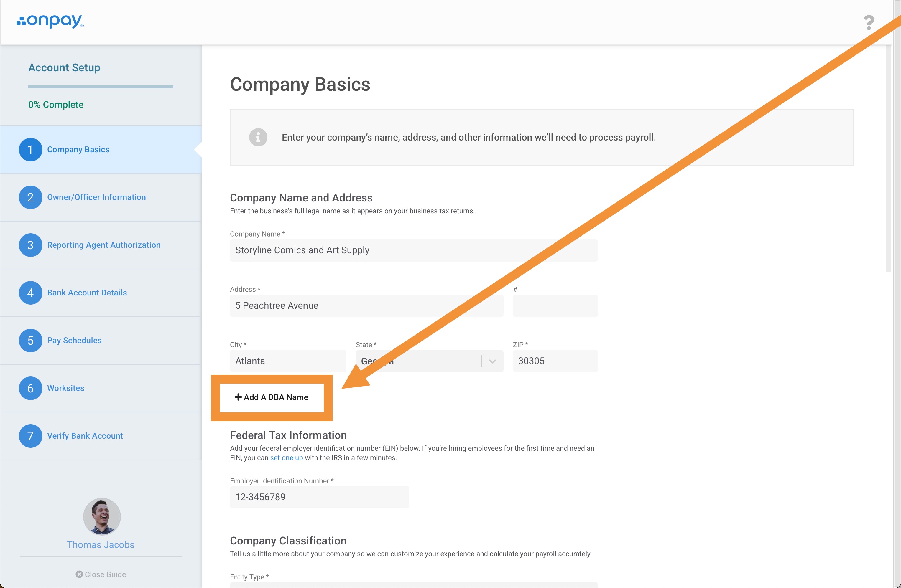Expand the State dropdown
The image size is (901, 588).
[x=492, y=361]
